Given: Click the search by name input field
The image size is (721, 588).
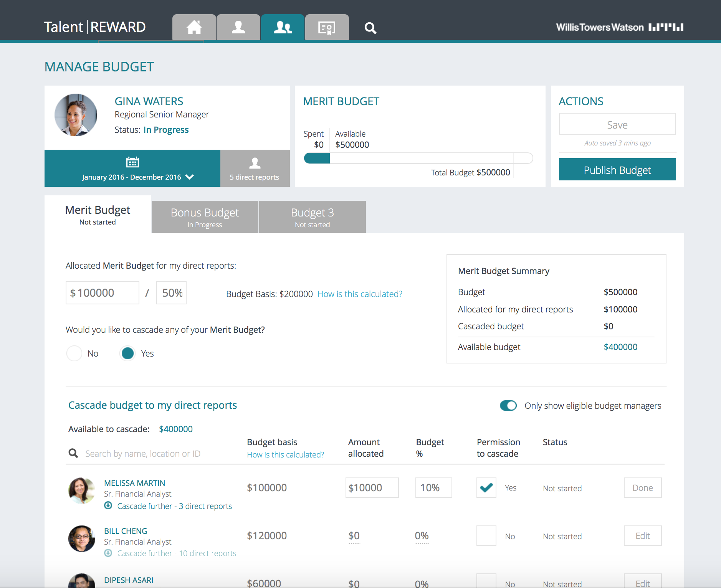Looking at the screenshot, I should coord(154,453).
